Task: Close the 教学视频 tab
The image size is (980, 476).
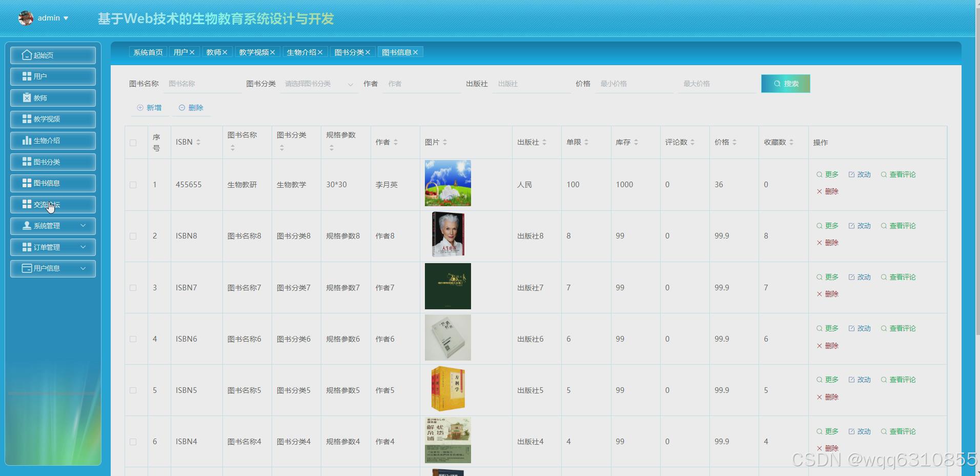Action: point(273,52)
